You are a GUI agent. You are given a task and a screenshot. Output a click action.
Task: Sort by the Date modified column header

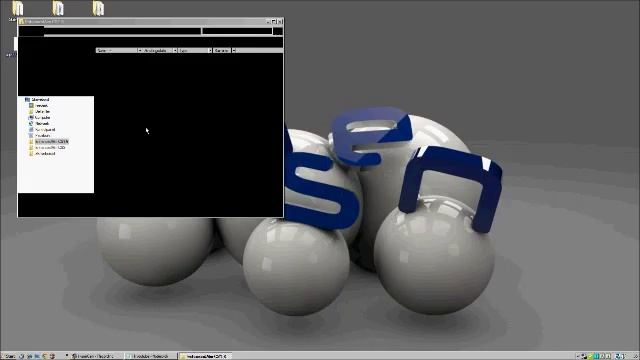point(157,50)
